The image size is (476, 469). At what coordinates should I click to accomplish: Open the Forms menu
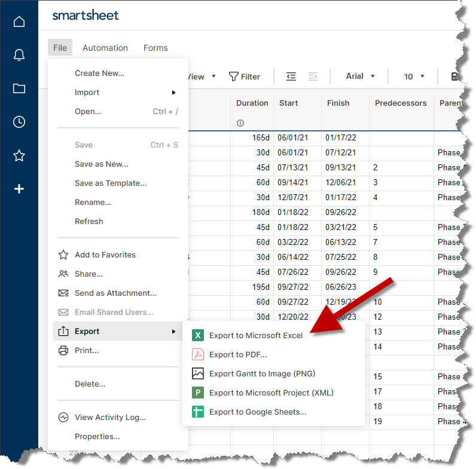coord(155,48)
